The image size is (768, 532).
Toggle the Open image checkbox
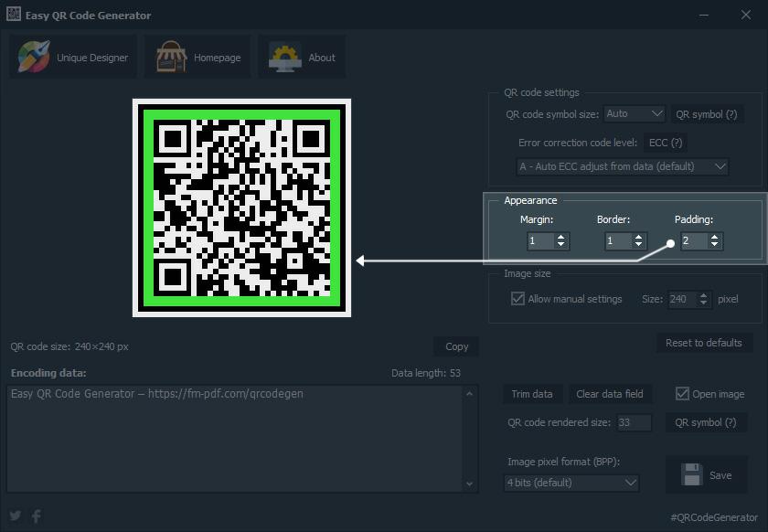click(x=682, y=393)
